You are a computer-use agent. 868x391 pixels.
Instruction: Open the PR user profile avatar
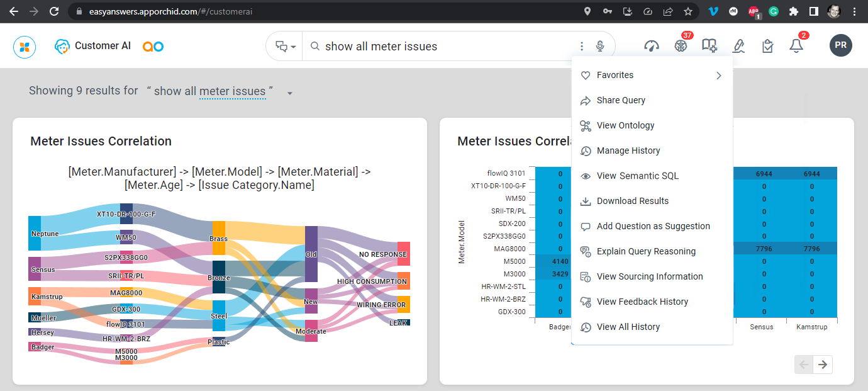tap(841, 46)
